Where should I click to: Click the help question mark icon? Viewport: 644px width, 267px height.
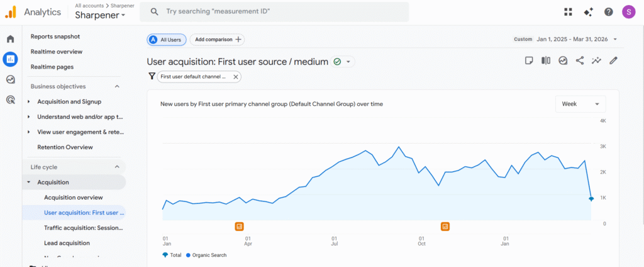(608, 12)
